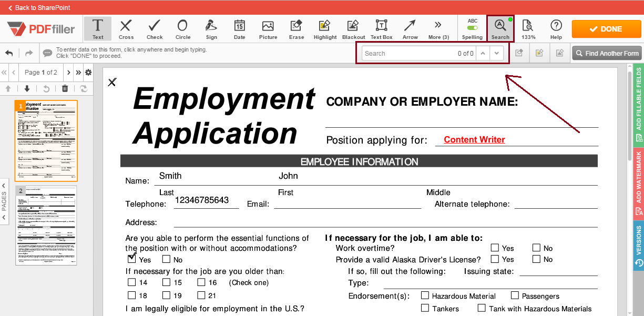The width and height of the screenshot is (644, 316).
Task: Open the Versions tab
Action: coord(638,246)
